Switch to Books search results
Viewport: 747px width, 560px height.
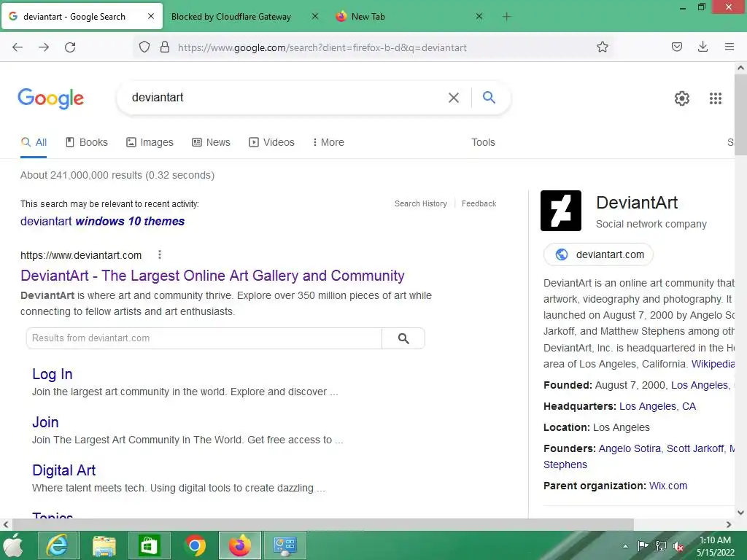[x=87, y=142]
